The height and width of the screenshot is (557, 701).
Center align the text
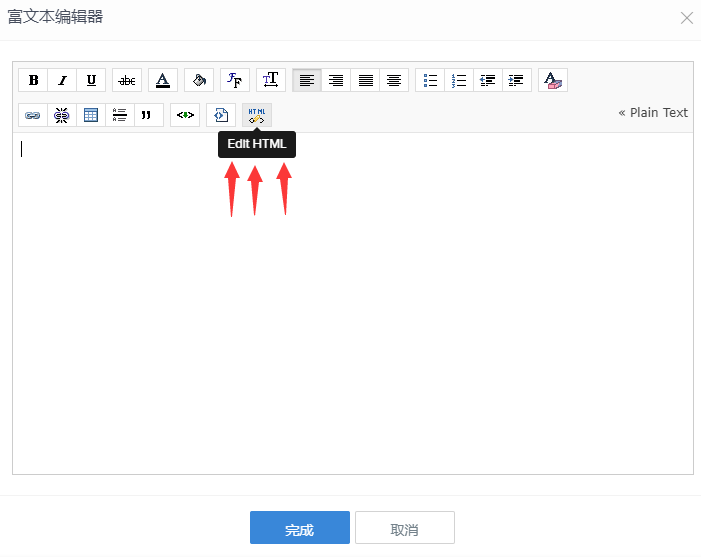coord(394,80)
